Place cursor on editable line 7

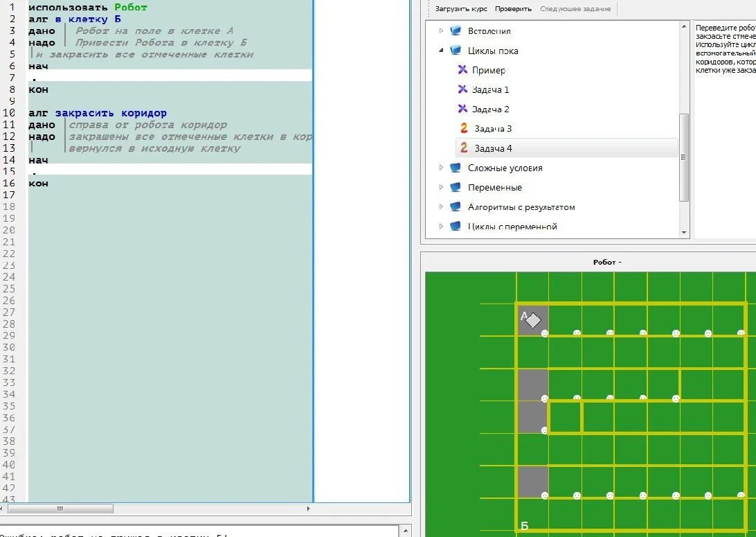(170, 77)
